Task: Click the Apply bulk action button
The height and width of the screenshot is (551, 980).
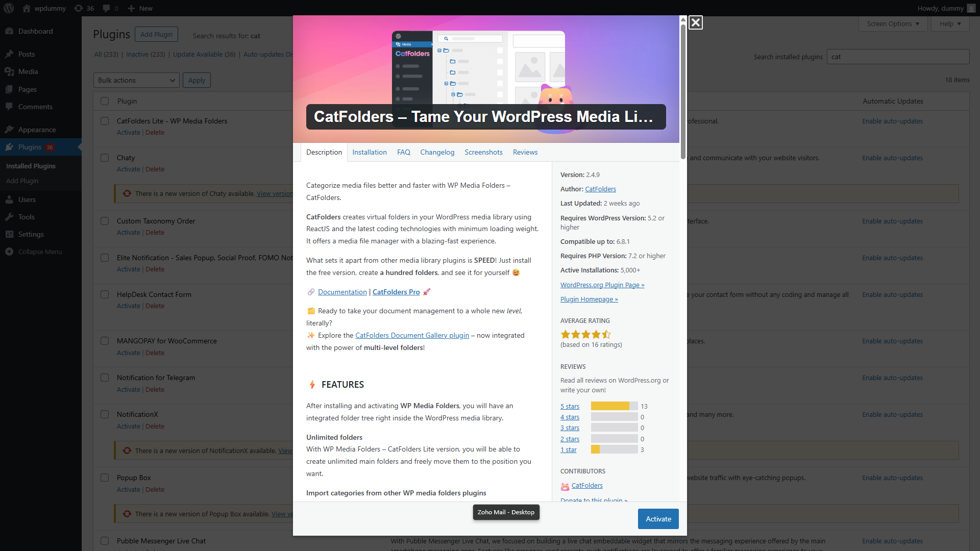Action: pos(197,80)
